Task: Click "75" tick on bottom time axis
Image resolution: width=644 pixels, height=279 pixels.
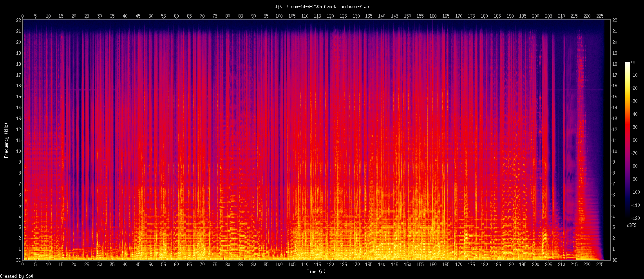Action: 215,264
